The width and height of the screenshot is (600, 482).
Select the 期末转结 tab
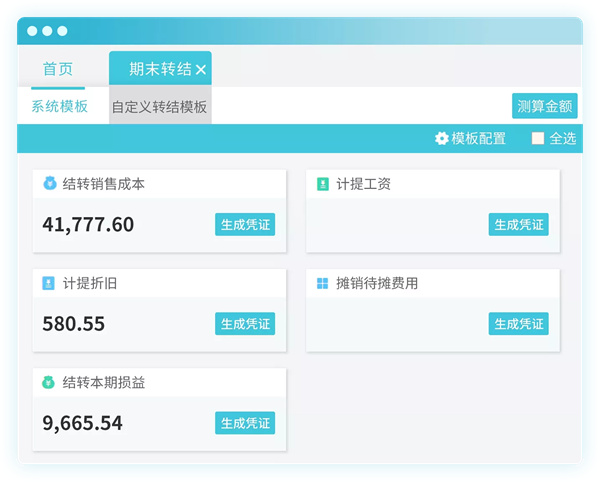[x=160, y=69]
